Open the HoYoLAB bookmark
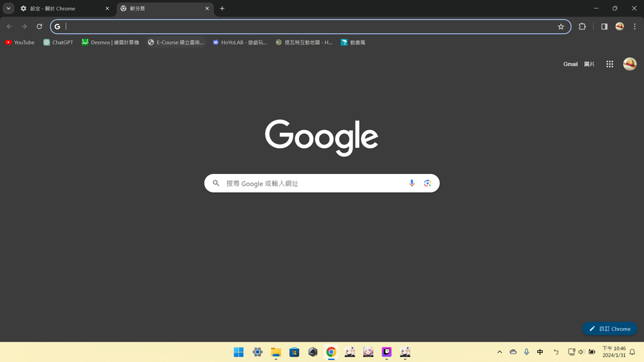The image size is (644, 362). 240,43
